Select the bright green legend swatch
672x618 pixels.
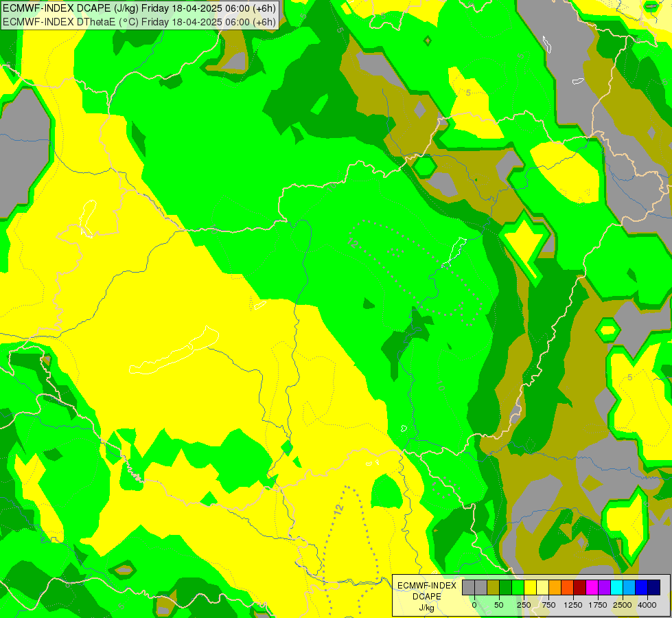click(x=518, y=587)
